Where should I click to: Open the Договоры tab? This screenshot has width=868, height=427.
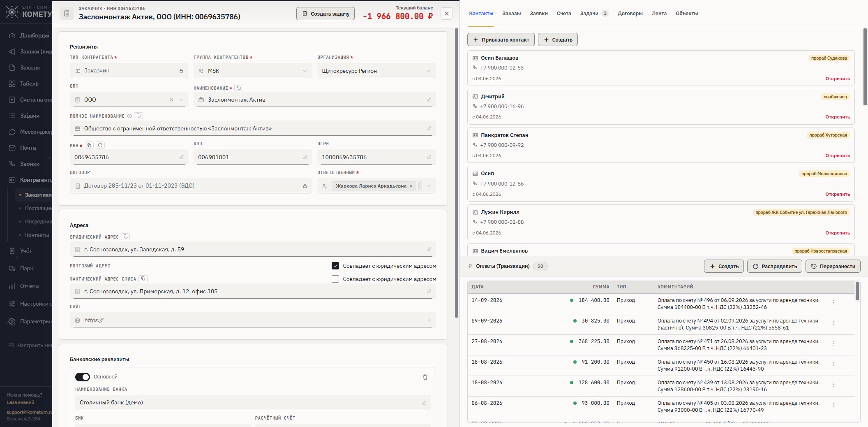pos(630,14)
